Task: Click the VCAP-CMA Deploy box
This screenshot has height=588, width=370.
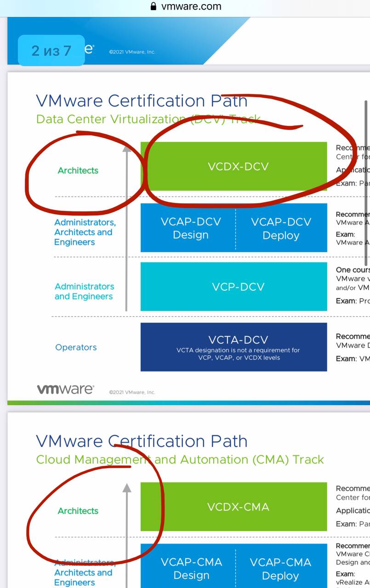Action: click(x=281, y=566)
